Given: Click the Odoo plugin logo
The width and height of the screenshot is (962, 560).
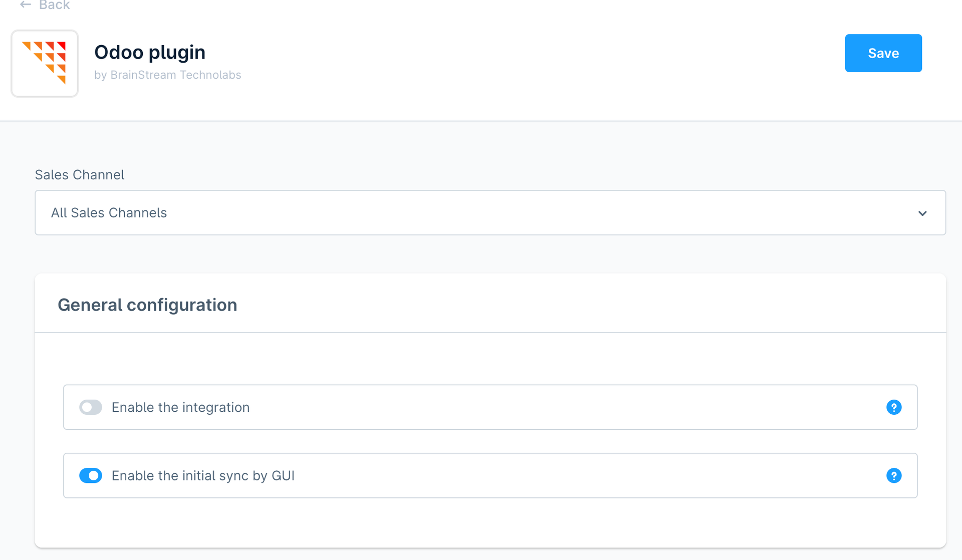Looking at the screenshot, I should click(x=45, y=63).
